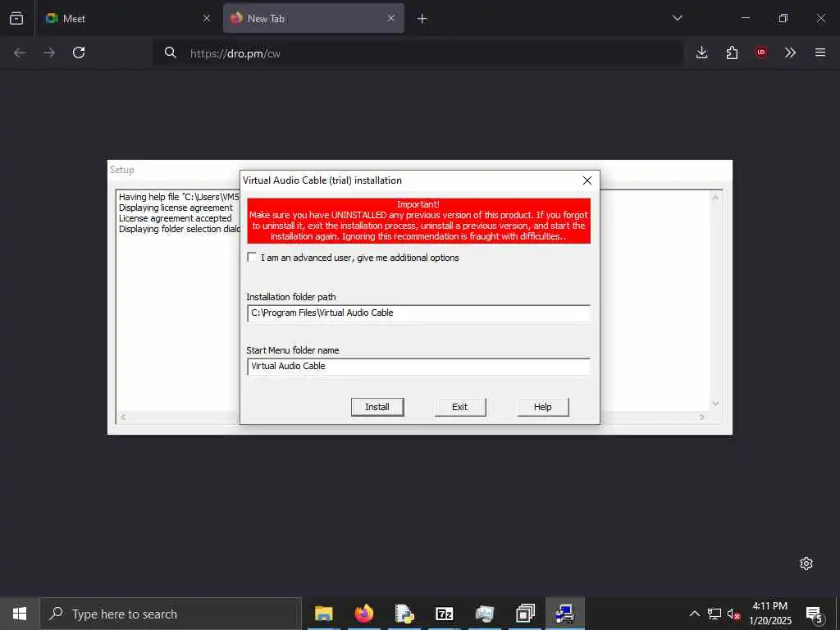Click the uBlock Origin icon
Image resolution: width=840 pixels, height=630 pixels.
click(761, 52)
